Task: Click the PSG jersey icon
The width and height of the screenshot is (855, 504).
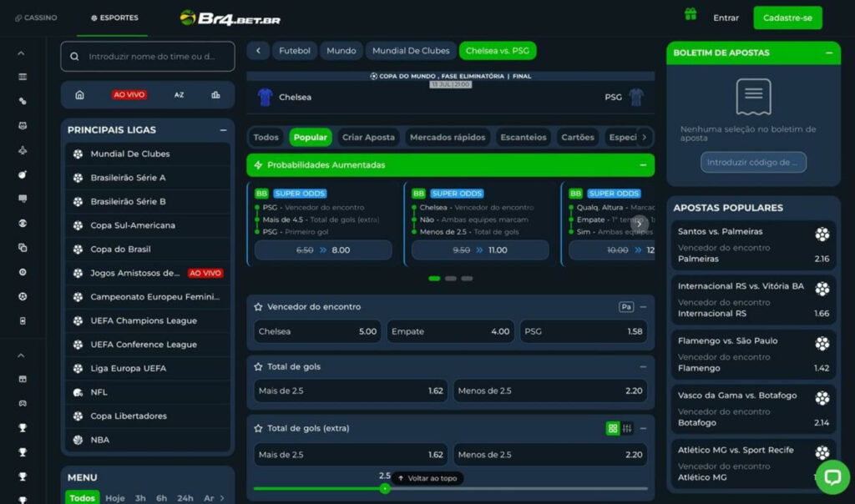Action: click(635, 97)
